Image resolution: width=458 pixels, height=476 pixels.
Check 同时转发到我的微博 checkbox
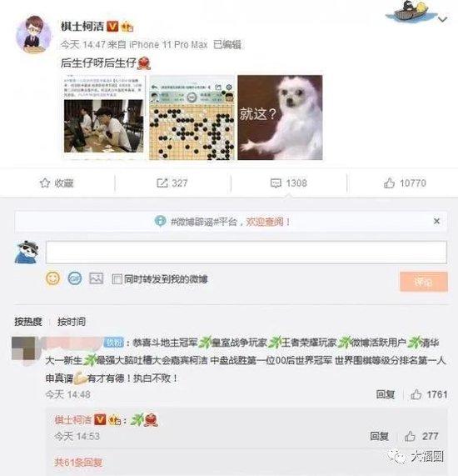tap(117, 279)
